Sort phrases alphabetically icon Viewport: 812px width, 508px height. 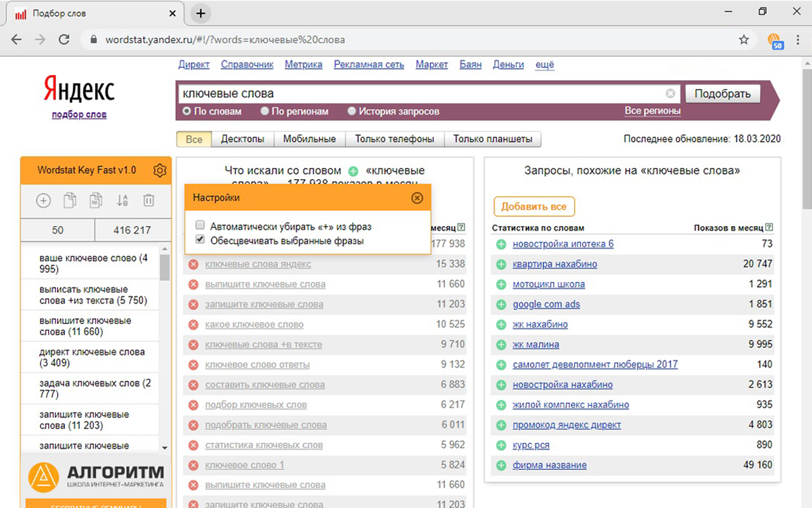coord(122,201)
